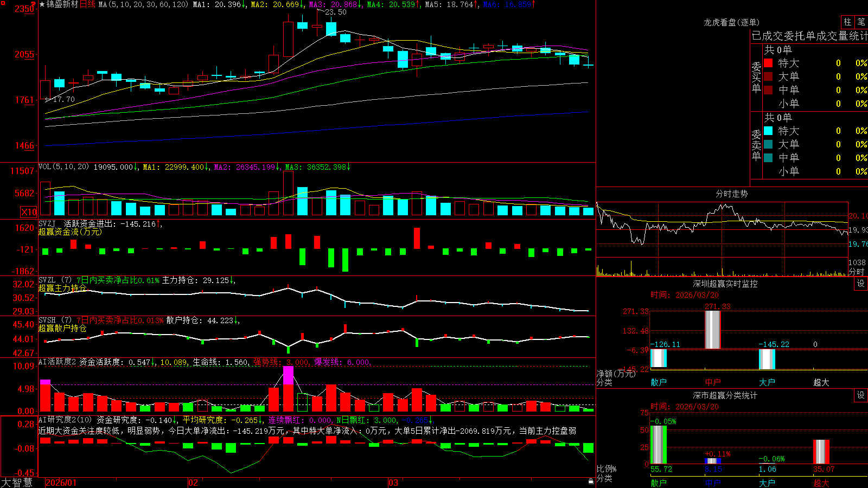Click the red 特大 buy-order color swatch

pyautogui.click(x=768, y=63)
